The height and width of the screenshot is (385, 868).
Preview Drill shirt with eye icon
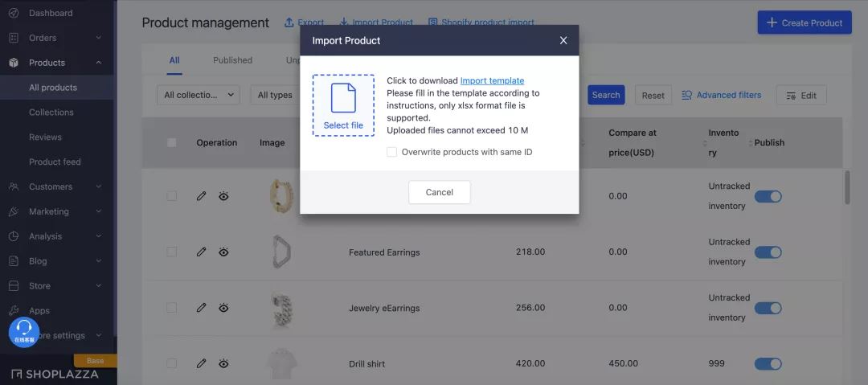(x=223, y=363)
